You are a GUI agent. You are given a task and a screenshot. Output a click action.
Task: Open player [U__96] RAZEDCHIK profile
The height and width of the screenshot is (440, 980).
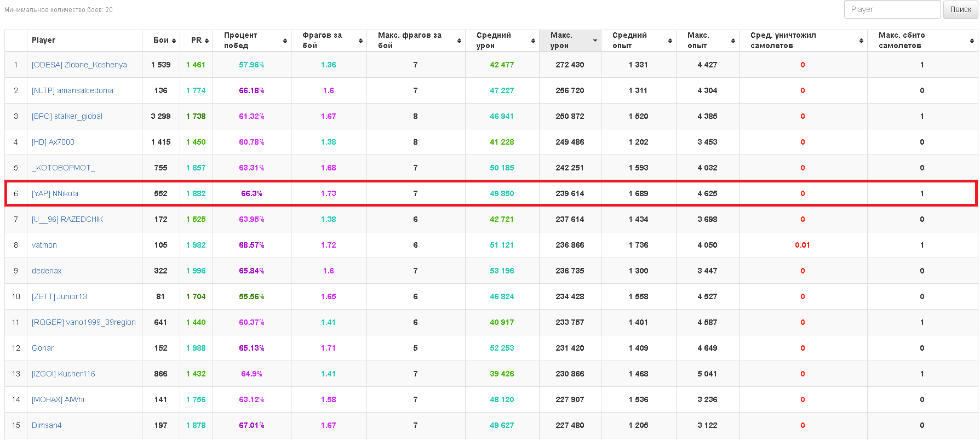(67, 219)
